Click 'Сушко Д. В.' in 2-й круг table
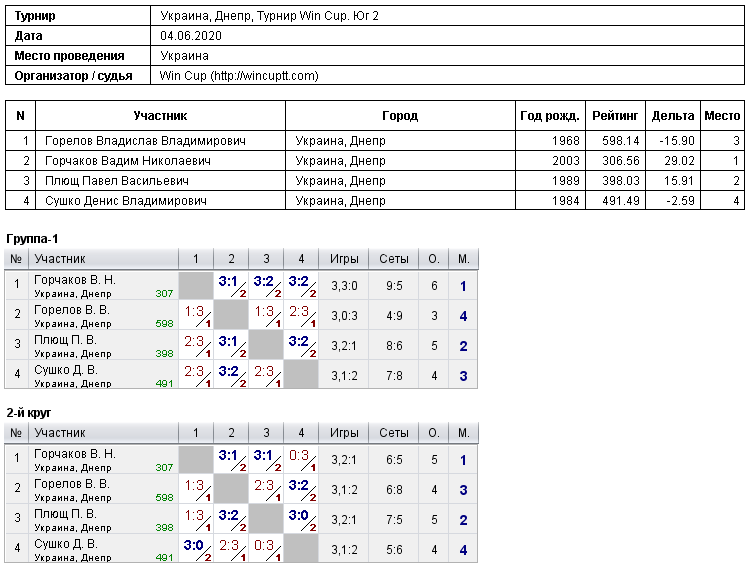The width and height of the screenshot is (750, 568). point(66,544)
